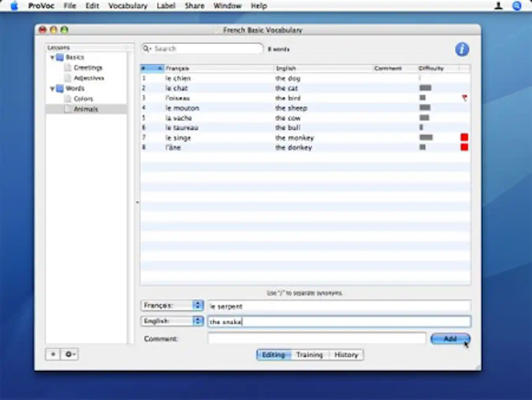532x400 pixels.
Task: Open the Vocabulary menu
Action: pos(128,6)
